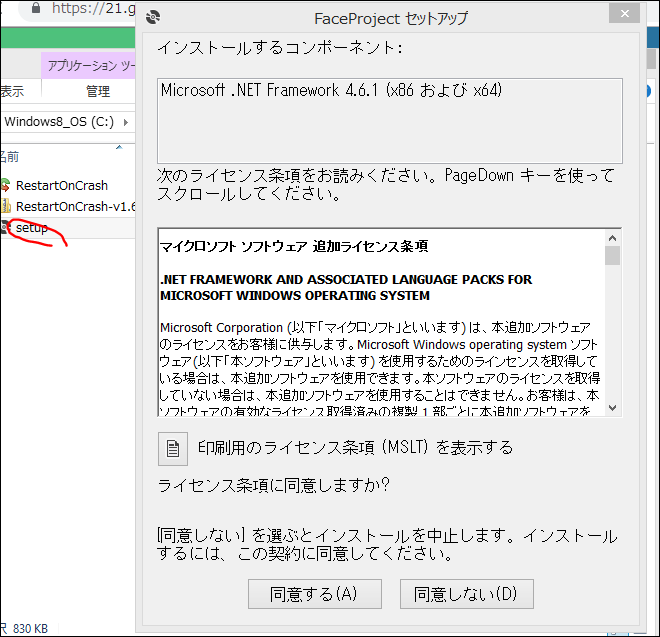Viewport: 660px width, 637px height.
Task: Click the license terms heading マイクロソフト ソフトウェア 追加ライセンス条項
Action: [x=294, y=246]
